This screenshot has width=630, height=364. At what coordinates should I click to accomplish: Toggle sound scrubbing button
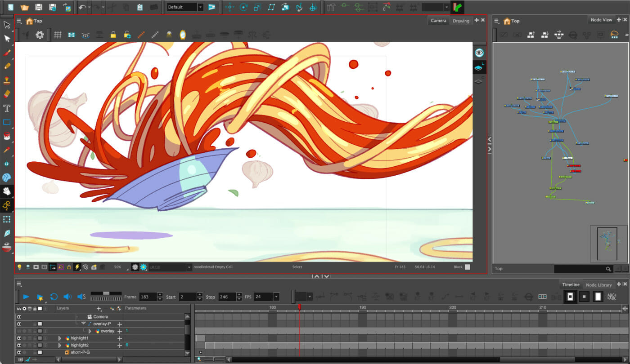pos(81,297)
